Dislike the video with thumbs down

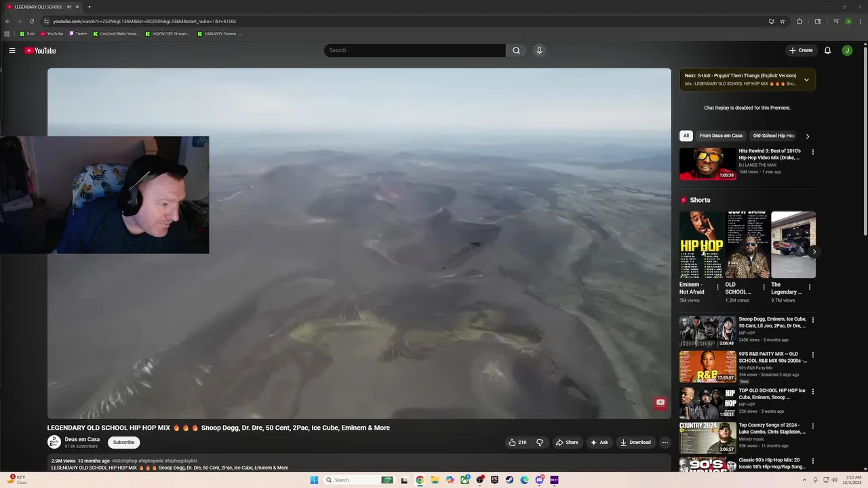click(x=540, y=443)
